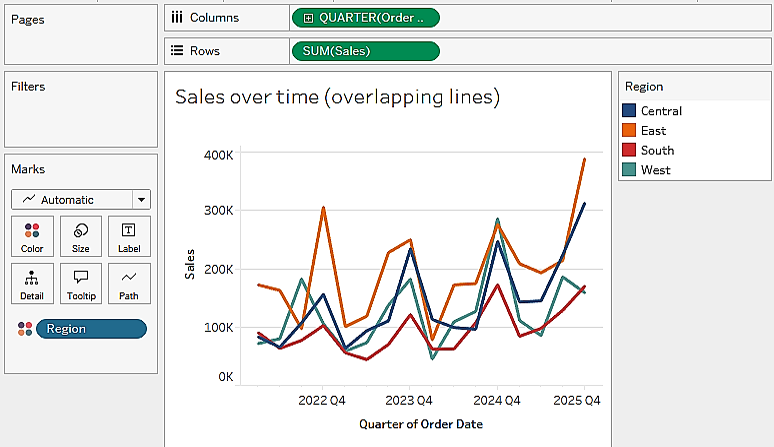Open the Path marks card

point(129,283)
